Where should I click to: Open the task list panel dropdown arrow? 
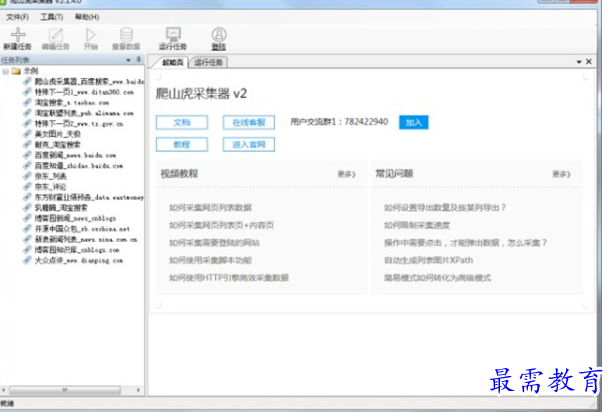128,60
